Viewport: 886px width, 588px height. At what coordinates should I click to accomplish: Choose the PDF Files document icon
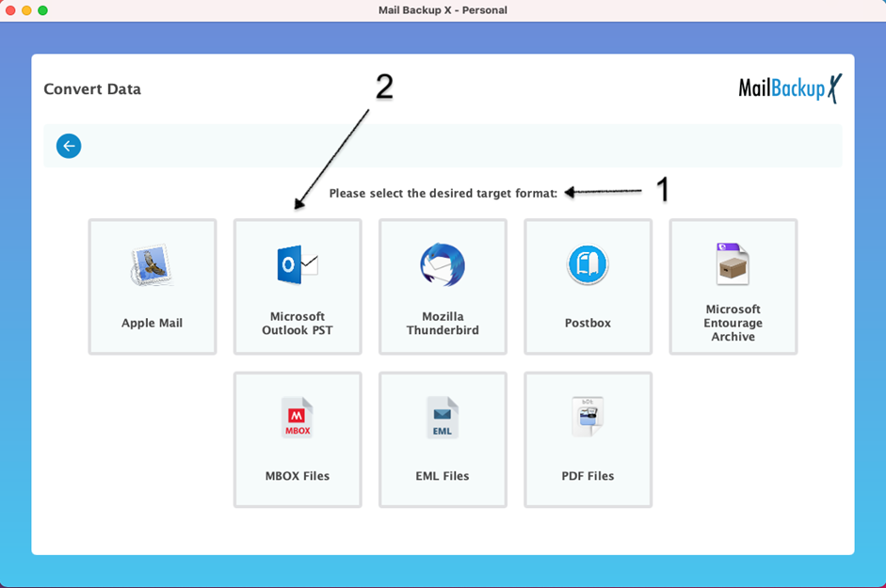[x=588, y=417]
